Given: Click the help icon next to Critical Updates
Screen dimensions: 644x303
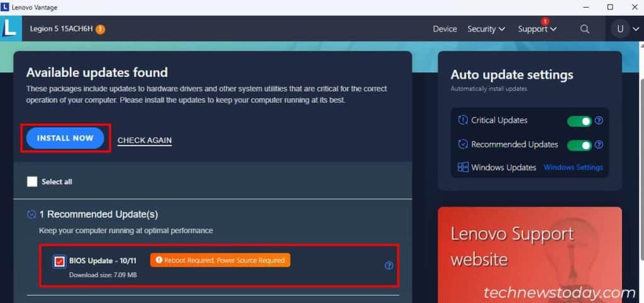Looking at the screenshot, I should (599, 120).
